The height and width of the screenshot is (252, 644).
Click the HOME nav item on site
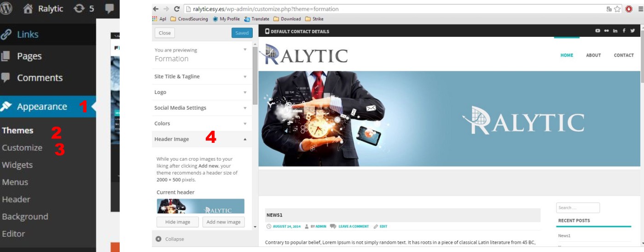click(567, 55)
